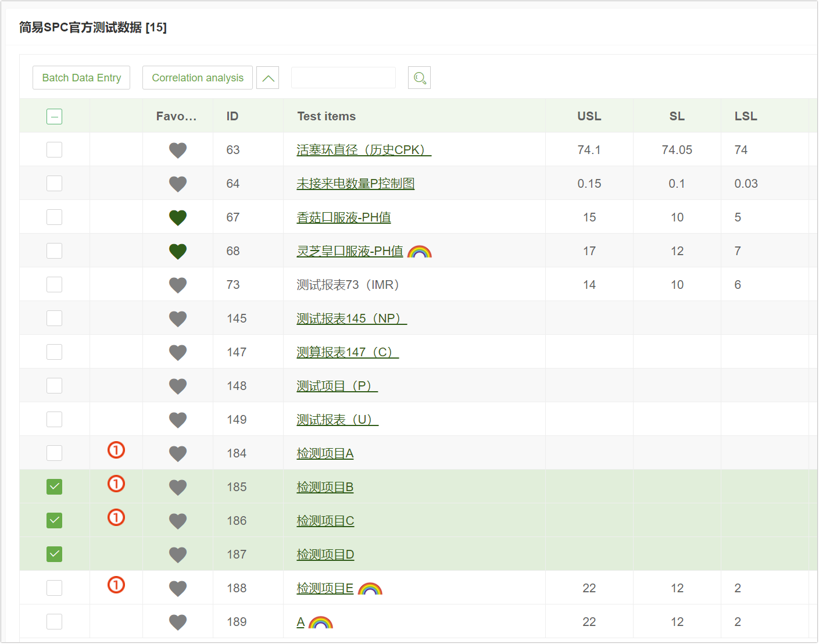Click rainbow icon next to 检测项目E
Image resolution: width=819 pixels, height=644 pixels.
[x=370, y=589]
